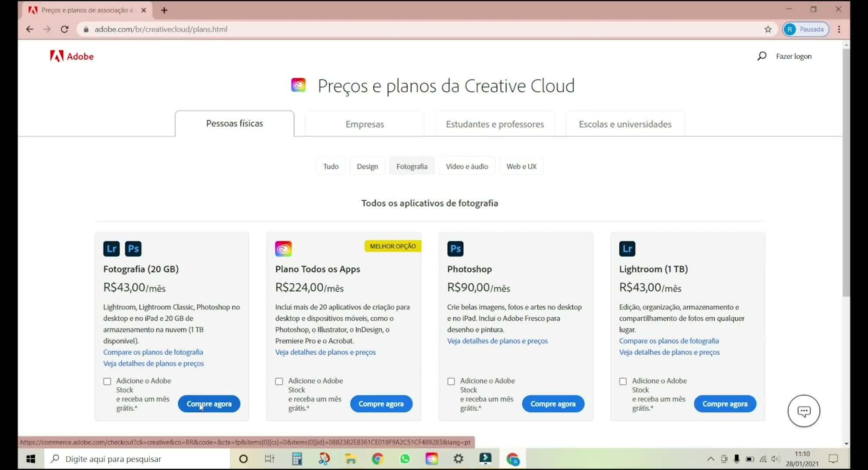This screenshot has width=868, height=470.
Task: Select the Design category filter
Action: (x=368, y=166)
